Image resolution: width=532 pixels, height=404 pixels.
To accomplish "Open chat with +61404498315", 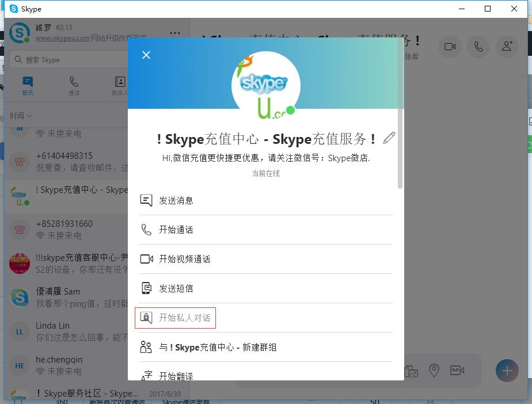I will 66,162.
